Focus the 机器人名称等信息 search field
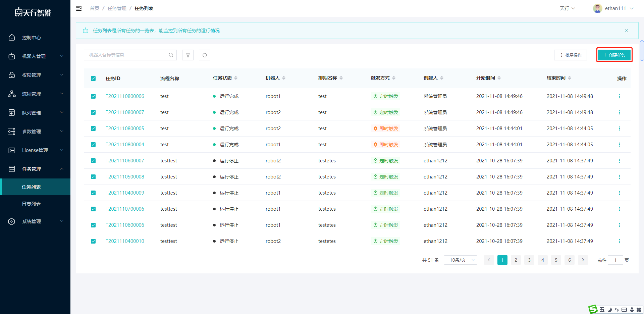This screenshot has width=644, height=314. 124,55
